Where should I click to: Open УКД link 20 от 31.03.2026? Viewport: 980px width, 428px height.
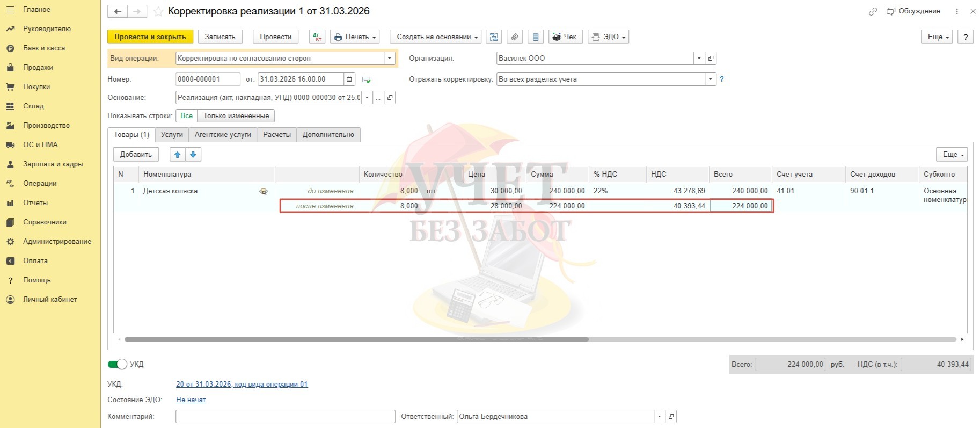click(242, 384)
